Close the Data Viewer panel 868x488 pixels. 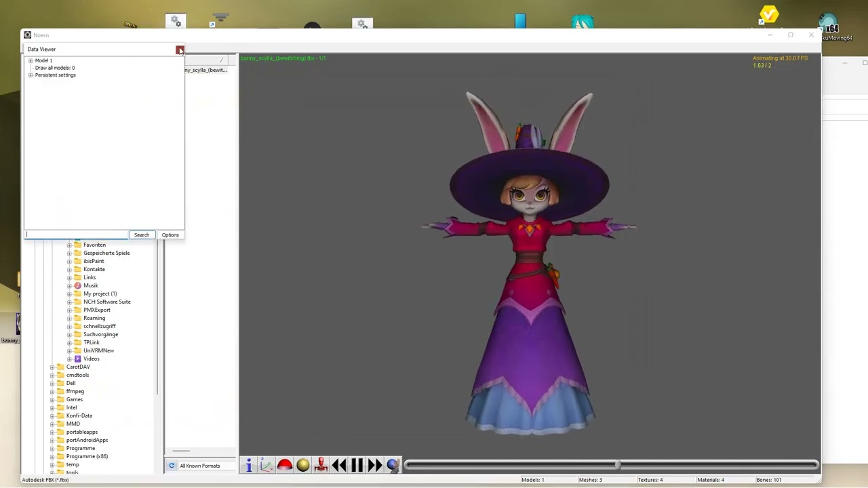[179, 49]
